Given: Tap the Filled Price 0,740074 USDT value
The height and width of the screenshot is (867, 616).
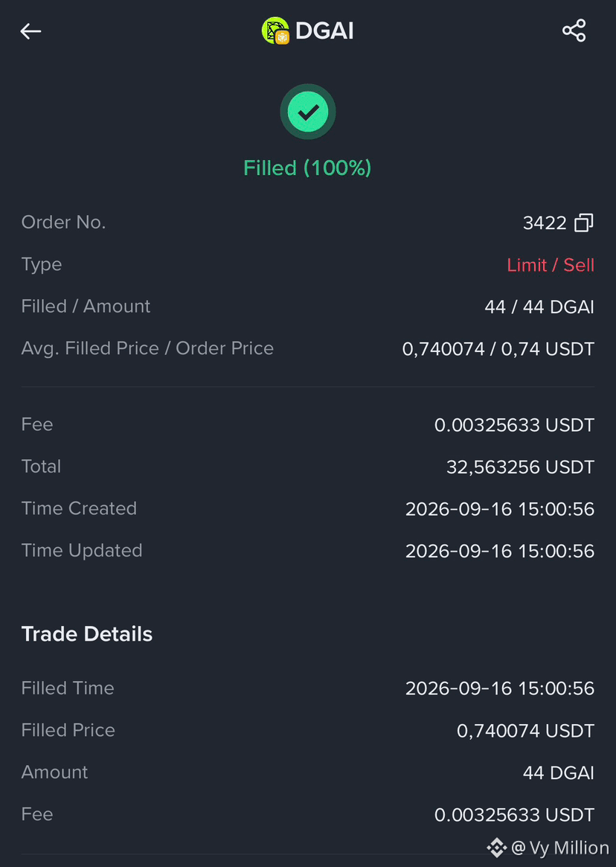Looking at the screenshot, I should point(525,731).
